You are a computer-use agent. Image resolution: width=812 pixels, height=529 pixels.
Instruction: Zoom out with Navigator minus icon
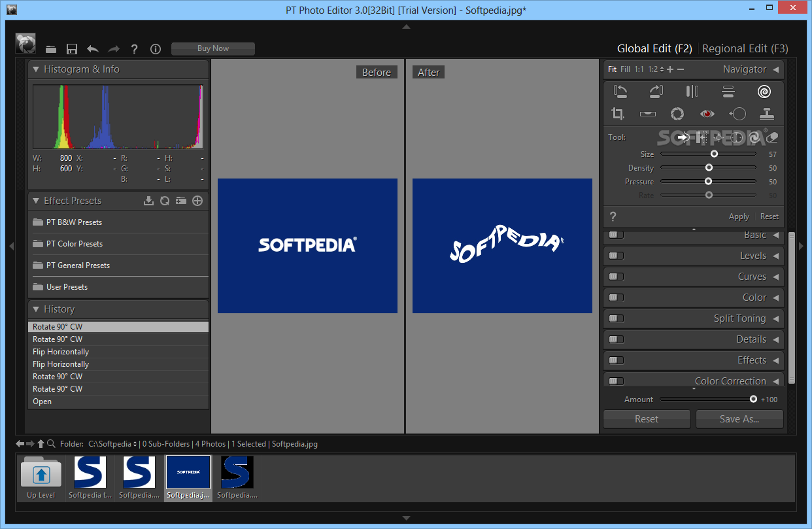(x=681, y=69)
